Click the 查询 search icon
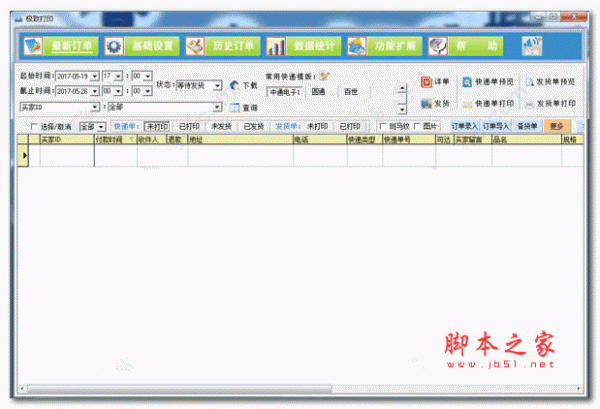The width and height of the screenshot is (600, 409). tap(235, 108)
